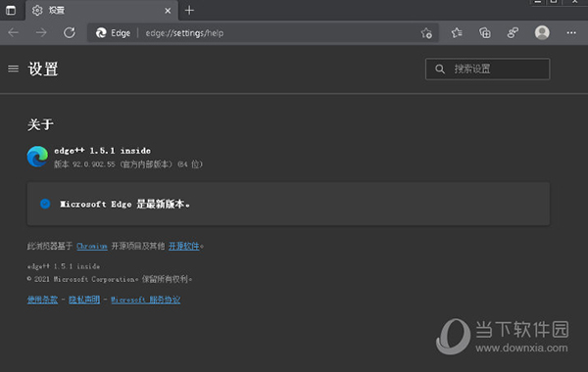588x372 pixels.
Task: Open the Microsoft 服务协议 link
Action: pos(145,300)
